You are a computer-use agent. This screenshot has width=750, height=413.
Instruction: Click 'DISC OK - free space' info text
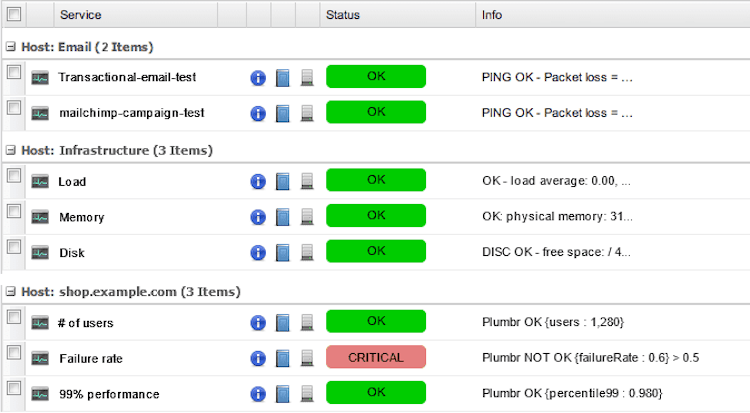click(556, 252)
